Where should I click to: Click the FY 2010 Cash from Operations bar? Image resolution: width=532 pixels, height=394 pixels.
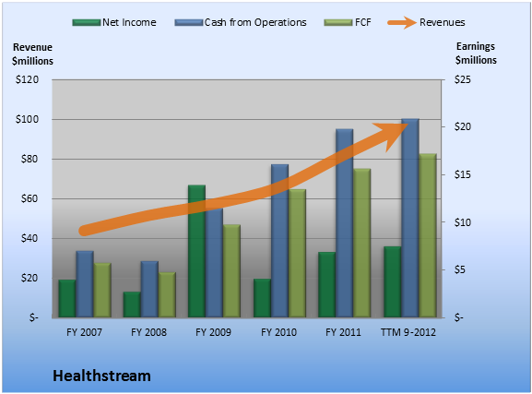pos(279,241)
